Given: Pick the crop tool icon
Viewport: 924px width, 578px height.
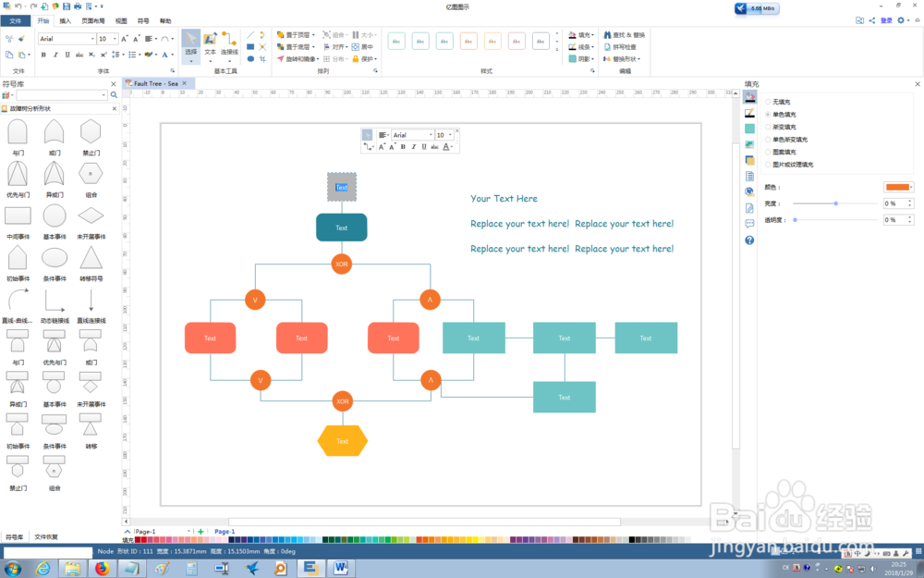Looking at the screenshot, I should pyautogui.click(x=262, y=58).
